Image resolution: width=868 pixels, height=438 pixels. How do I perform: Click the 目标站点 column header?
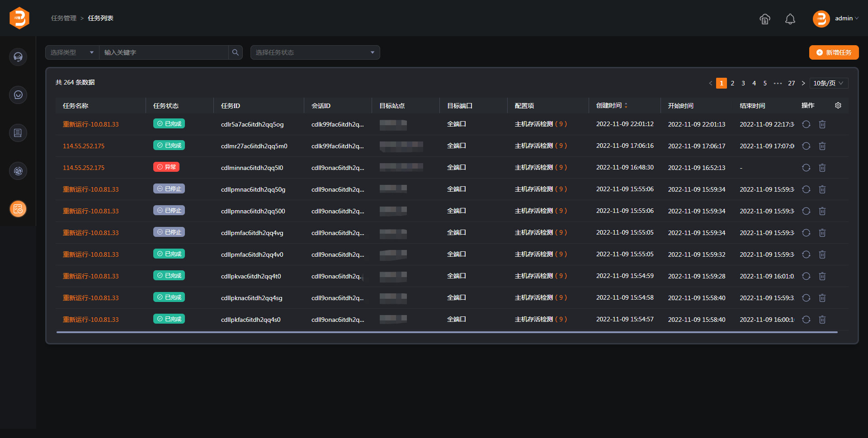pos(392,106)
